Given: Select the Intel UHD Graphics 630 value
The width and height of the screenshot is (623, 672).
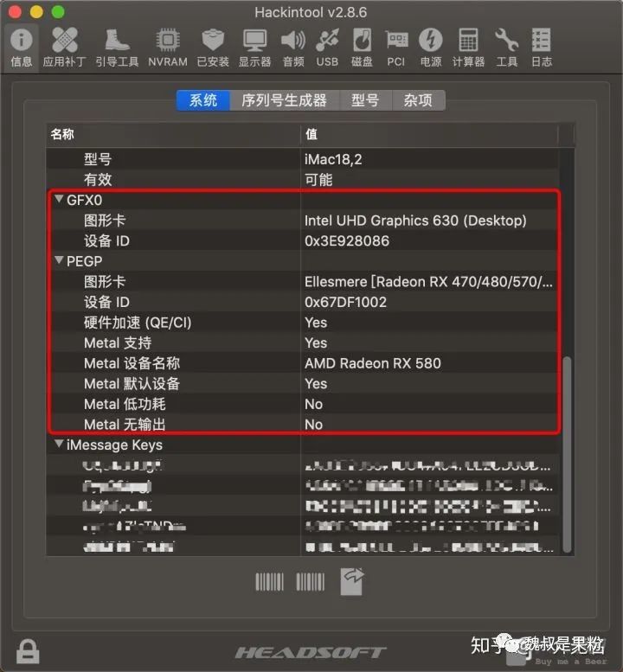Looking at the screenshot, I should point(415,221).
